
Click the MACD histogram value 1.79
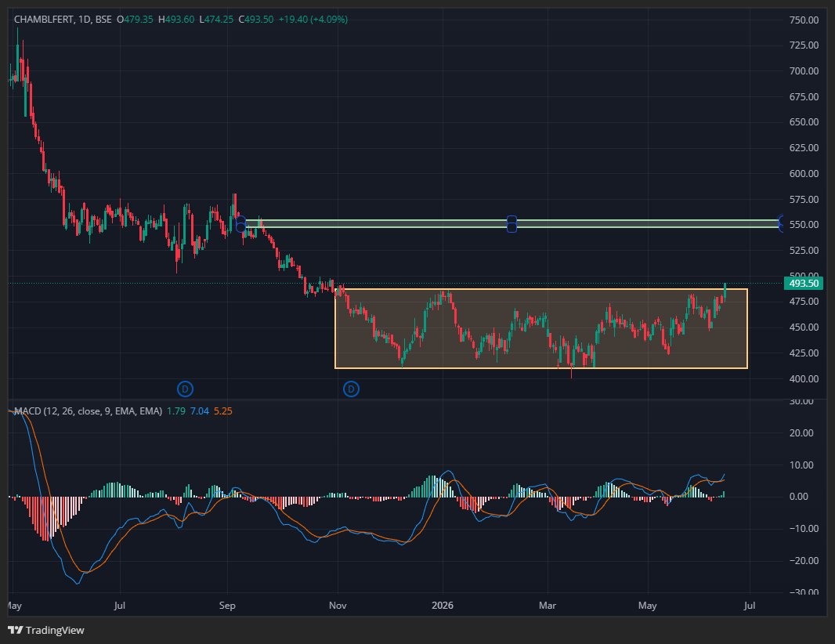(x=175, y=411)
